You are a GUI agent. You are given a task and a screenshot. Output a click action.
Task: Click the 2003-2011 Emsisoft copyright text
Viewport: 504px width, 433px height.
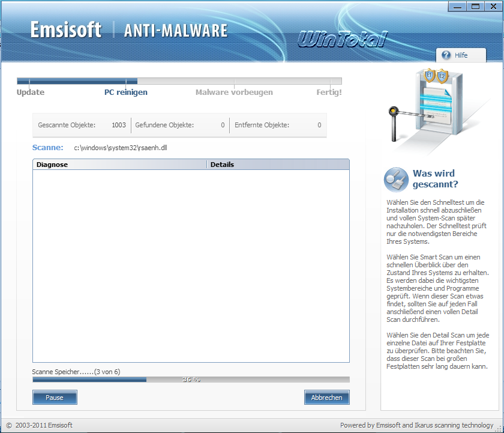coord(44,425)
